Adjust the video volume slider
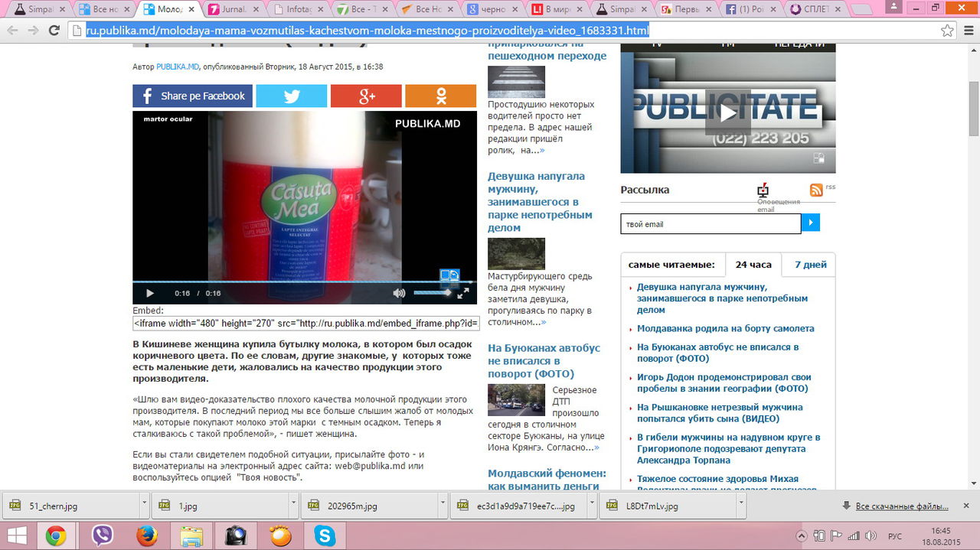Image resolution: width=980 pixels, height=550 pixels. [x=433, y=293]
